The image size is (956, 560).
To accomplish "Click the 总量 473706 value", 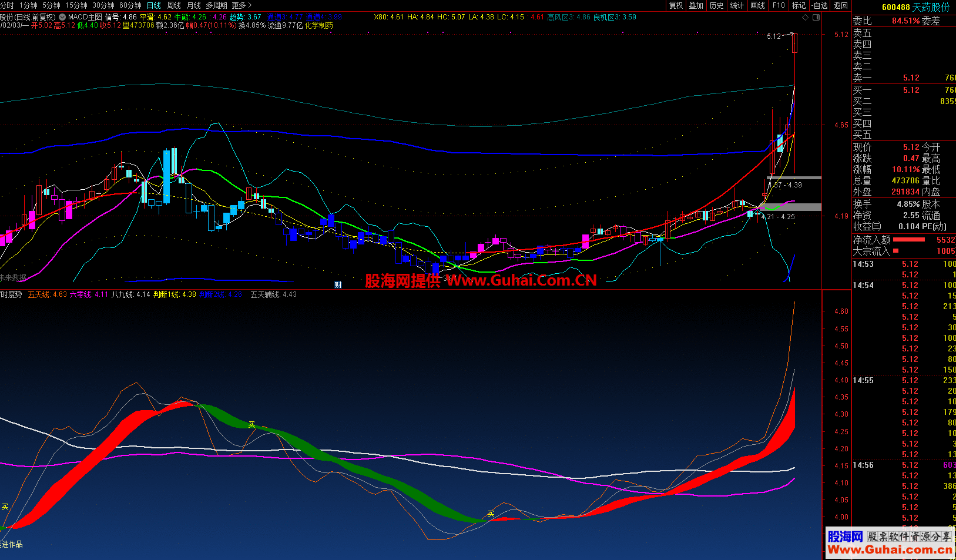I will (x=905, y=180).
